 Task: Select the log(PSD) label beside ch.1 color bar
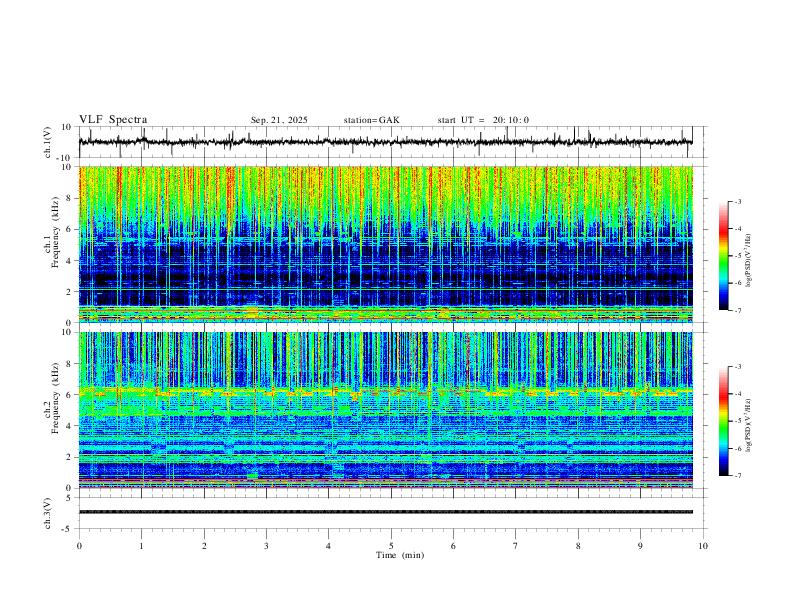pyautogui.click(x=749, y=260)
